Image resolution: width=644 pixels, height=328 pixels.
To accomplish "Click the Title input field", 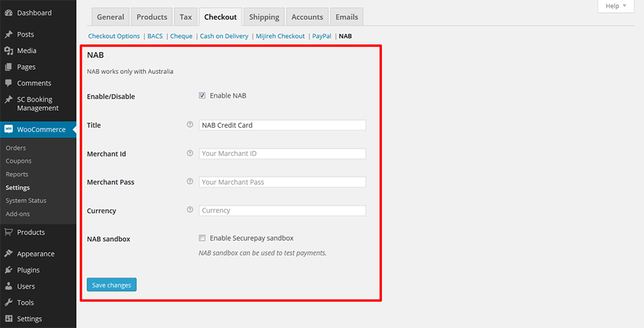I will pos(283,125).
